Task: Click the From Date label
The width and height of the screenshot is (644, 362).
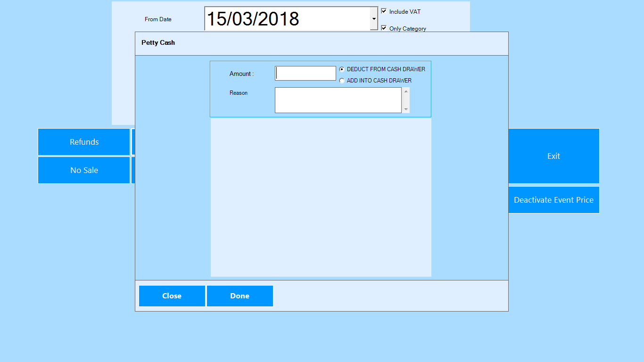Action: coord(158,19)
